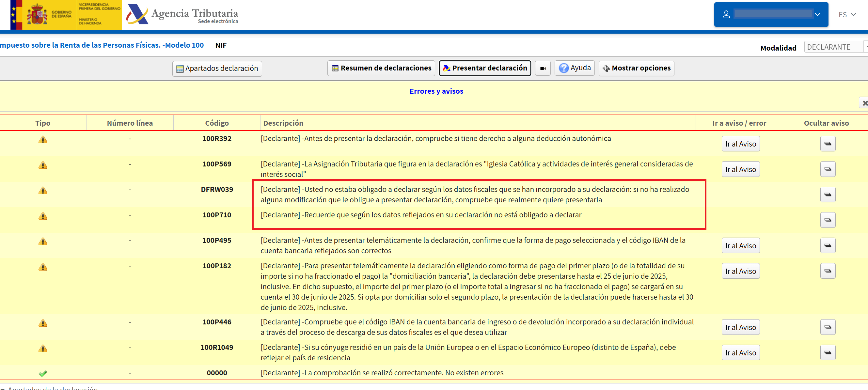The width and height of the screenshot is (868, 390).
Task: Go to the 100P495 IBAN notice
Action: click(740, 246)
